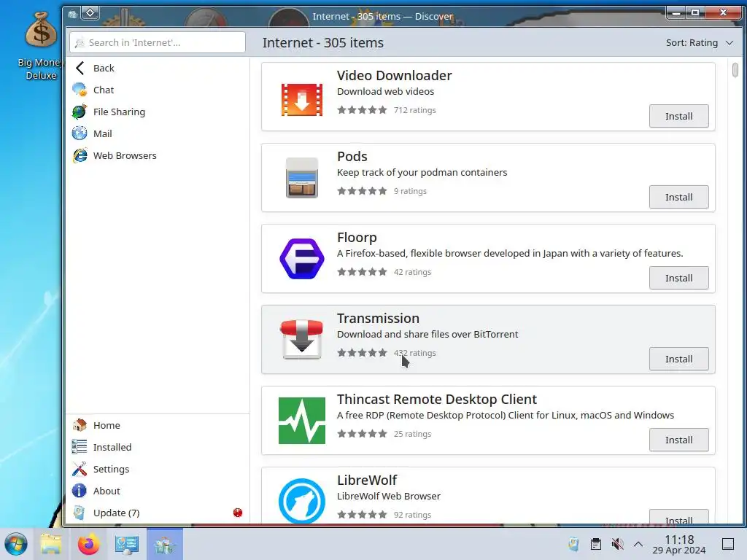The height and width of the screenshot is (560, 747).
Task: Open the Update (7) page
Action: pyautogui.click(x=158, y=513)
